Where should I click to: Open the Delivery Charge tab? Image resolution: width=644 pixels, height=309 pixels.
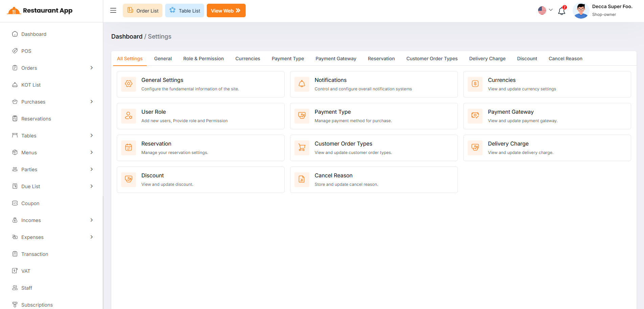click(x=487, y=59)
